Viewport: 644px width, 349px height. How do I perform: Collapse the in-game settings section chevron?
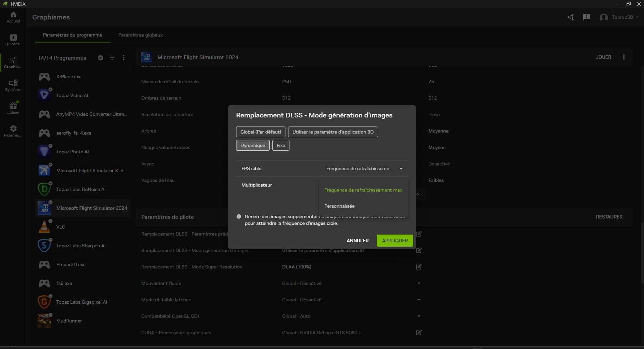(418, 194)
